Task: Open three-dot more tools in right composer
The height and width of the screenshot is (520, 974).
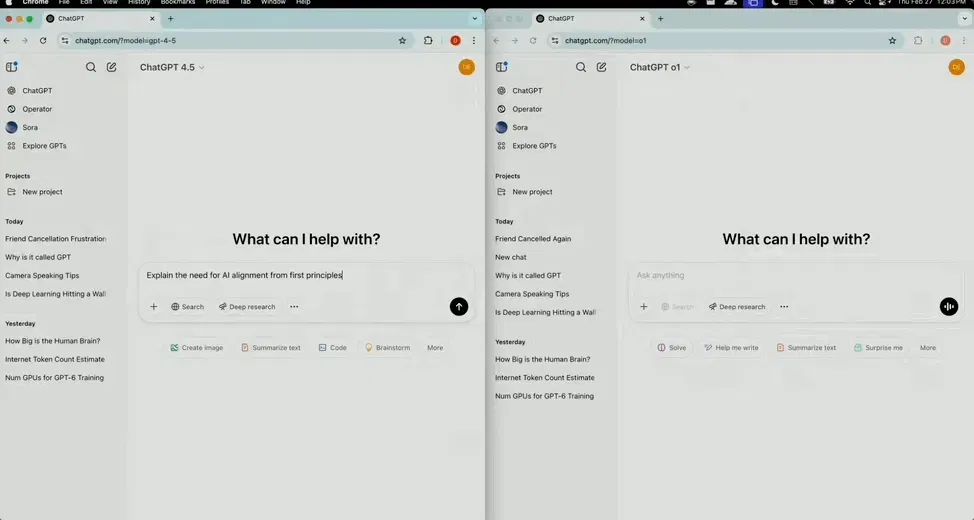Action: pyautogui.click(x=784, y=307)
